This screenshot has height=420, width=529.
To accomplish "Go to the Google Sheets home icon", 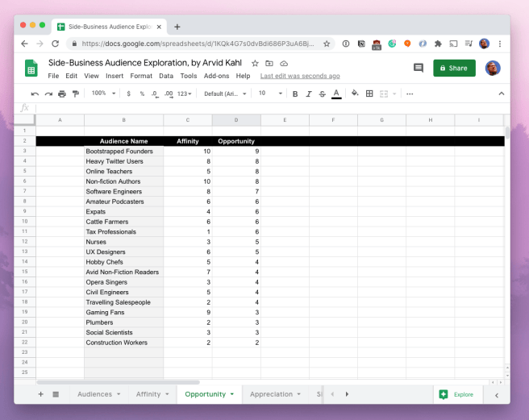I will 31,68.
